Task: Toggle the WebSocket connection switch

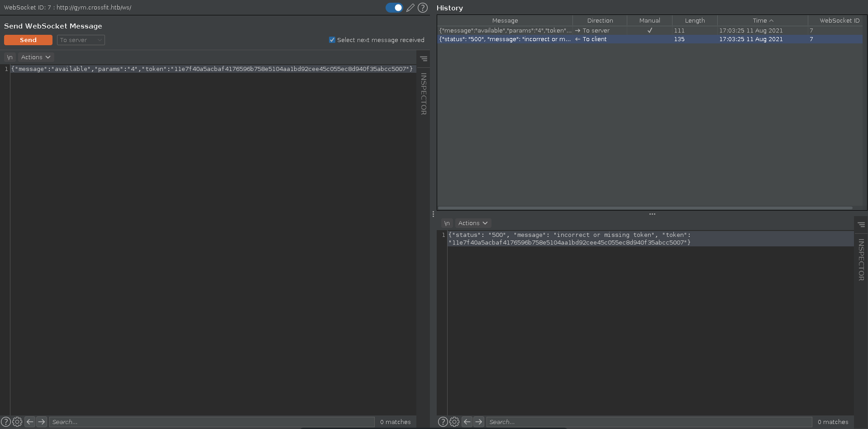Action: (394, 8)
